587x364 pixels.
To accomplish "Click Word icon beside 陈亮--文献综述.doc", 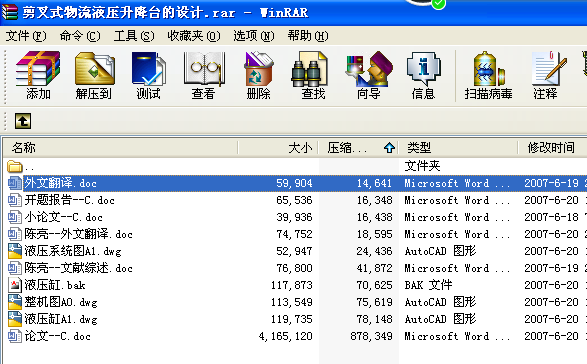I will (x=14, y=268).
